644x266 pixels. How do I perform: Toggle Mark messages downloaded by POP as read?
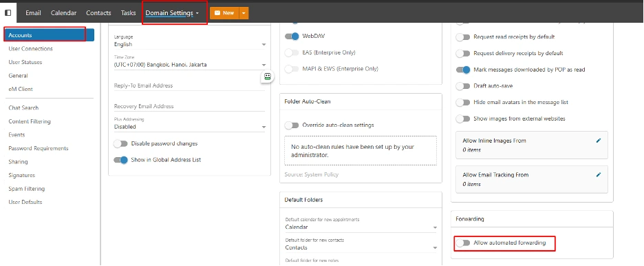pos(463,70)
